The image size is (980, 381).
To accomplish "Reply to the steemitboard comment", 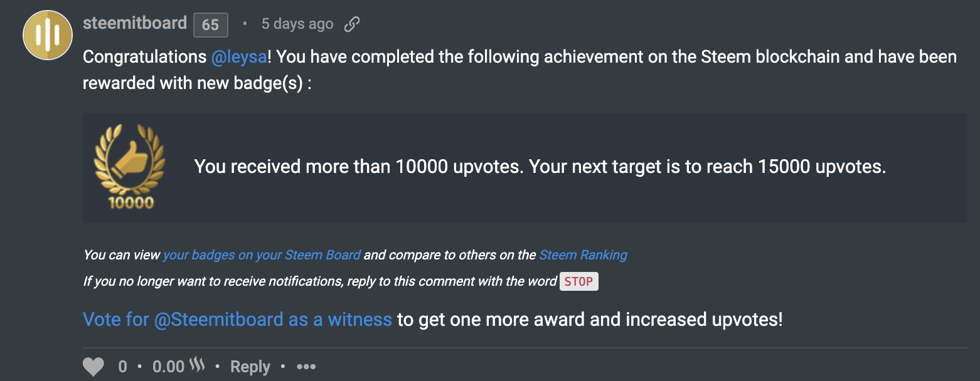I will [x=250, y=367].
